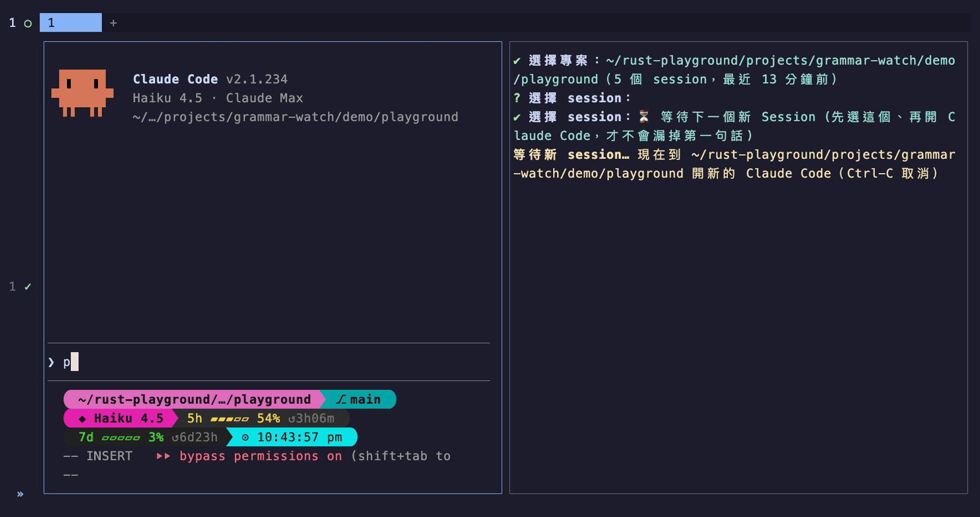
Task: Click the green checkmark beside 選擇專案
Action: point(517,61)
